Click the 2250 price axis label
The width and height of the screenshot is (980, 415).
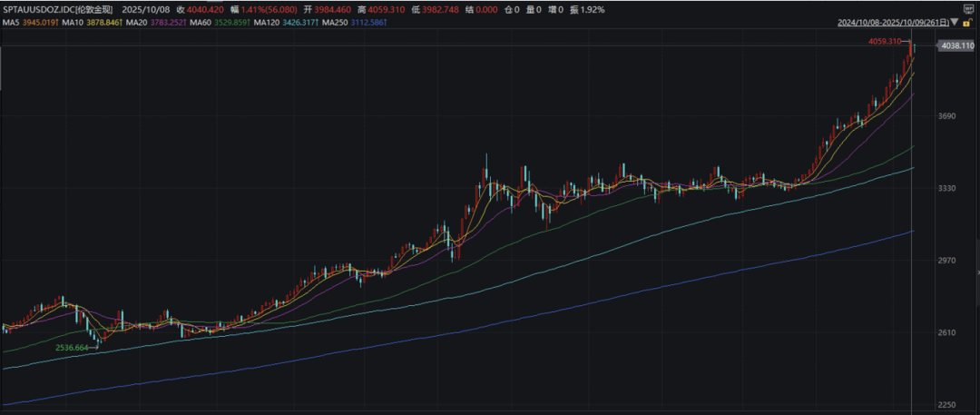[x=947, y=404]
